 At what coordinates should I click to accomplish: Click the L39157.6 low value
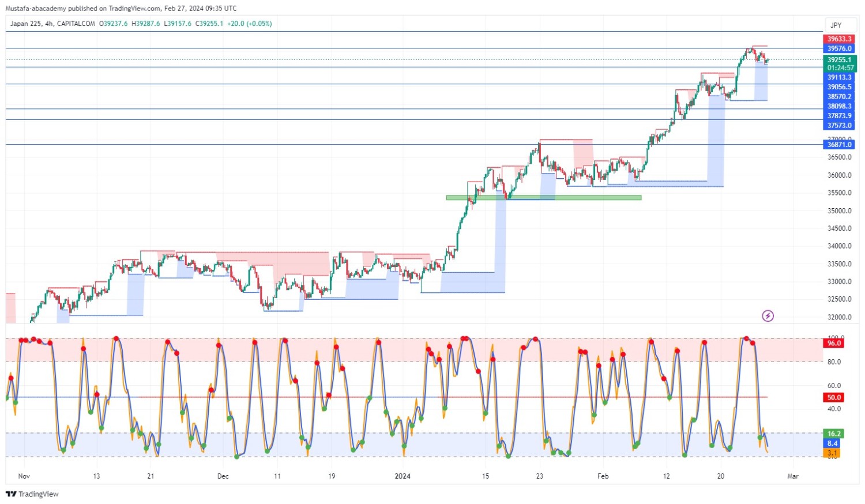click(178, 24)
